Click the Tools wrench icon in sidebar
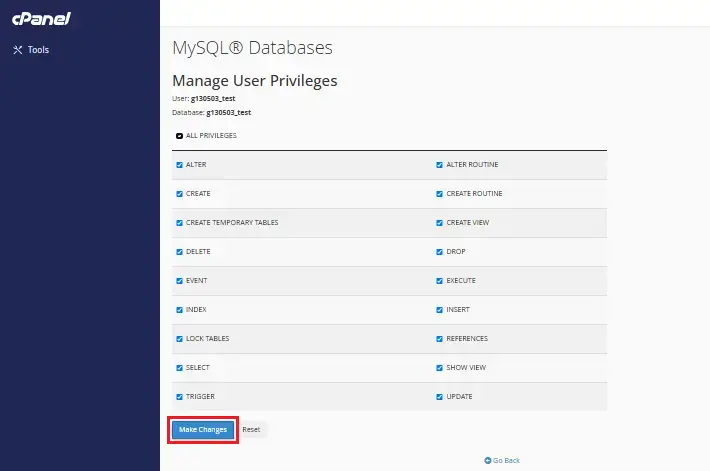Image resolution: width=710 pixels, height=471 pixels. coord(18,50)
